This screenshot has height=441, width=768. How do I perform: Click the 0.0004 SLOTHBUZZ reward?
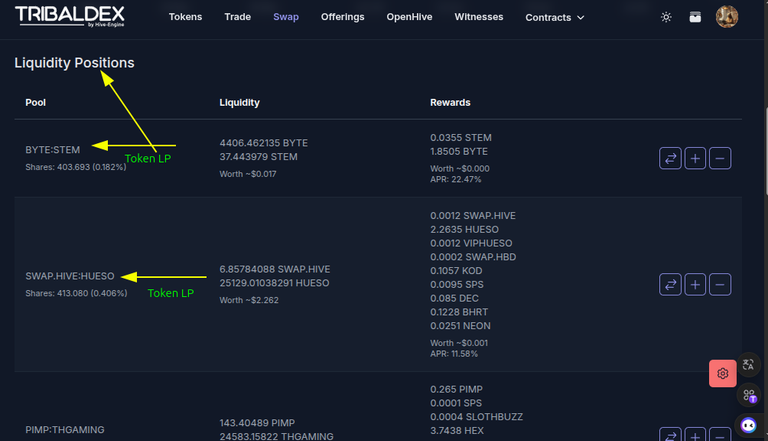click(477, 417)
